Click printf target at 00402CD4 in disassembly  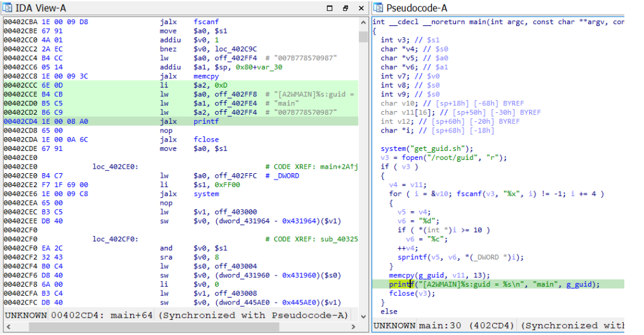206,121
